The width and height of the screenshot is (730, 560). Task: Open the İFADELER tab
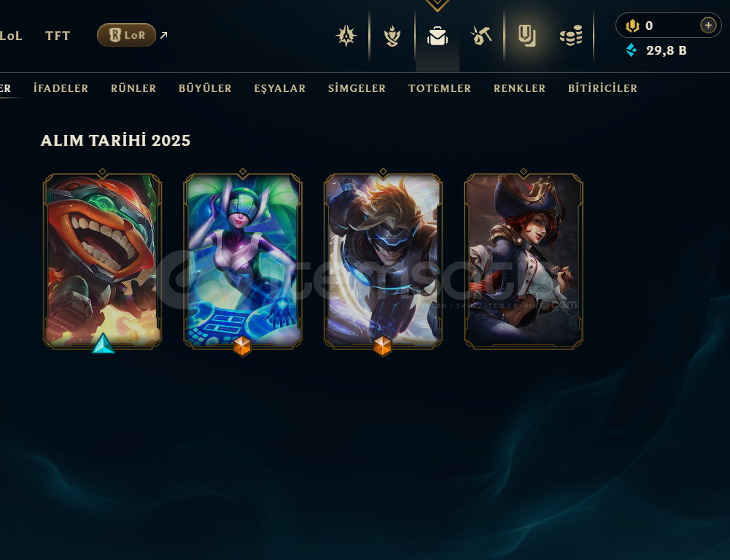point(61,88)
